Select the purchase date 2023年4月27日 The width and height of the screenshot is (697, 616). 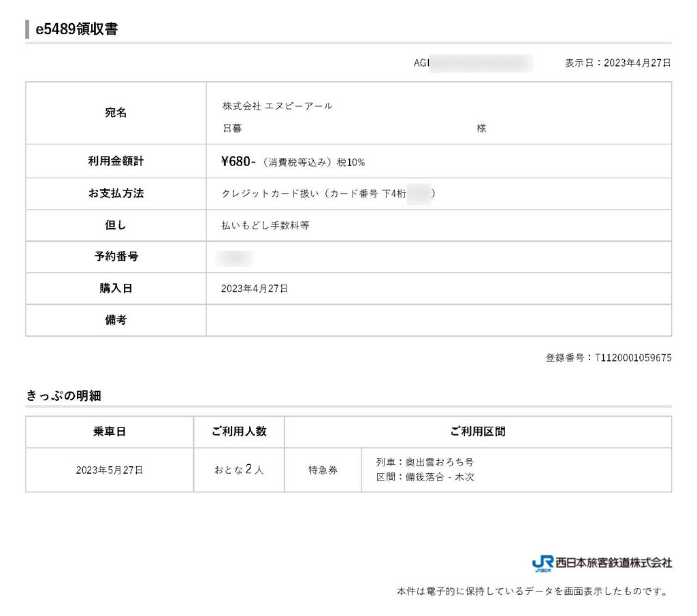tap(255, 289)
